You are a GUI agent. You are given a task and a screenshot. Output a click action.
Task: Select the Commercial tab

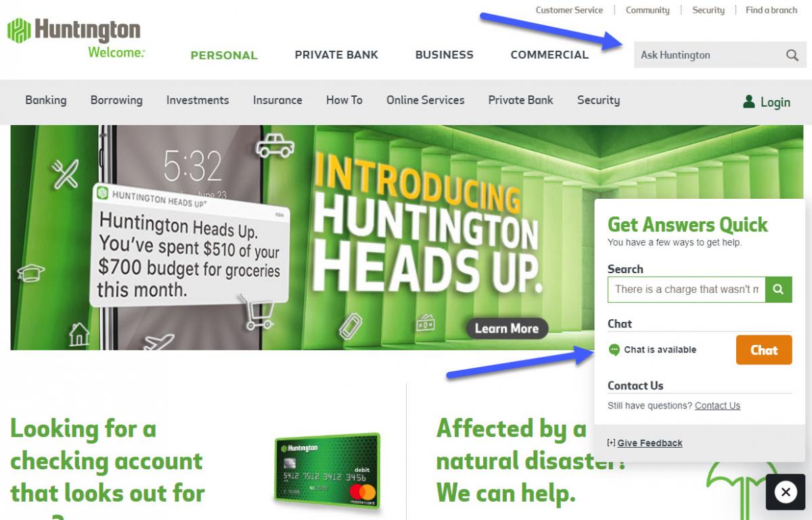coord(549,55)
